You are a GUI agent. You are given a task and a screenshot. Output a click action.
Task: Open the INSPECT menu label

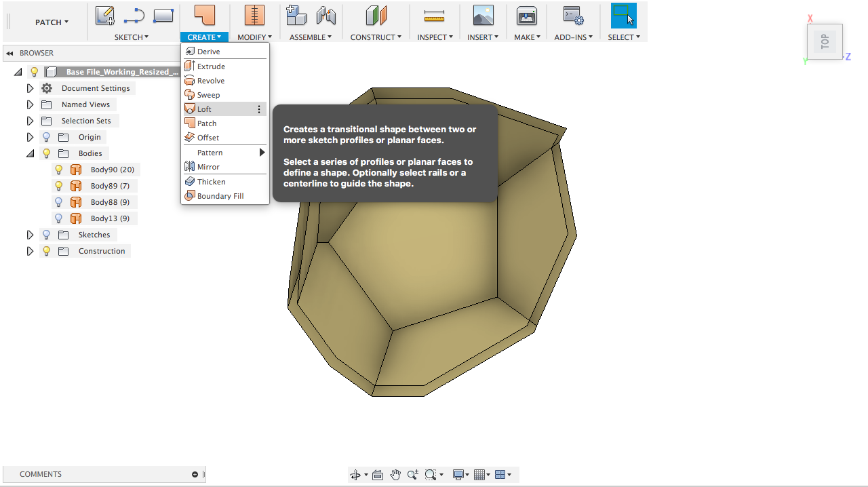coord(435,37)
